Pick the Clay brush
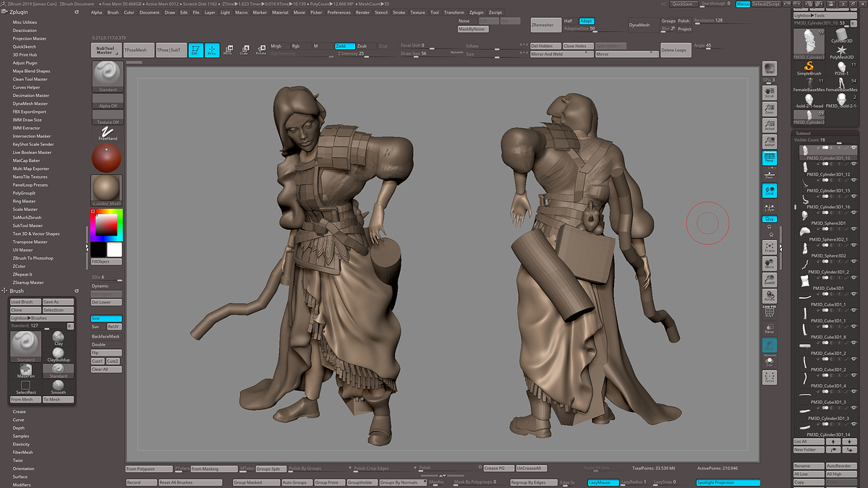 point(59,338)
